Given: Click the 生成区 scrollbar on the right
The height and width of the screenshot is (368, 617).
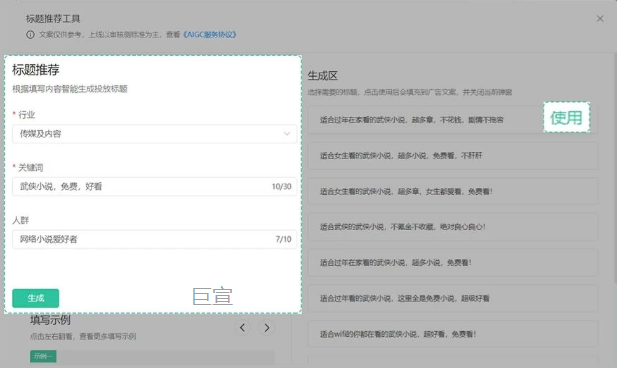Looking at the screenshot, I should [x=615, y=167].
